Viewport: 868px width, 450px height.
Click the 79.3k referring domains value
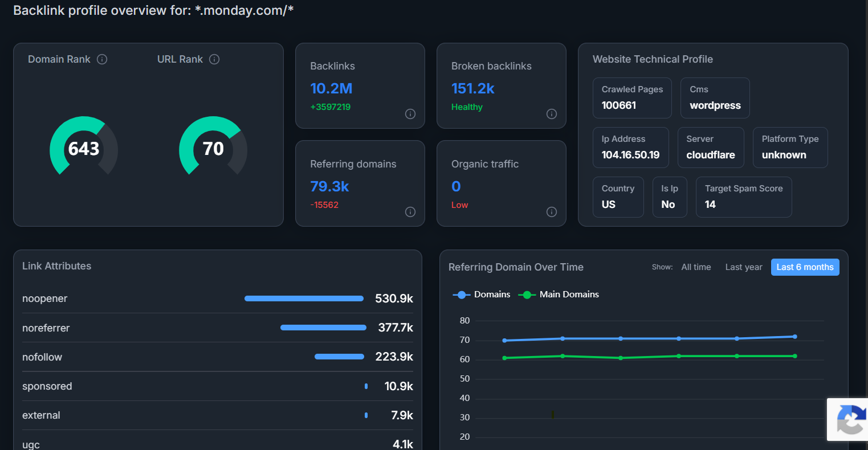[x=329, y=186]
